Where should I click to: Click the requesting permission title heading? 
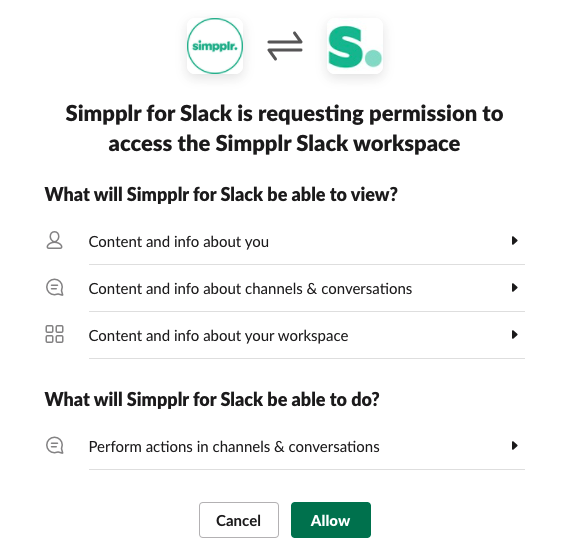click(284, 129)
